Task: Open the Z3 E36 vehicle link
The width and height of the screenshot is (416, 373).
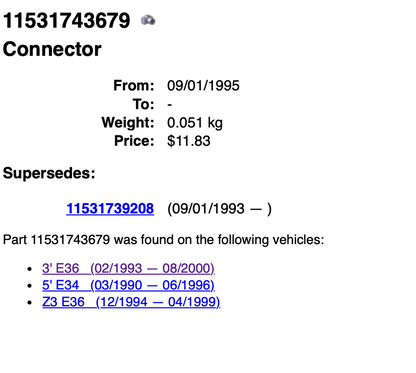Action: [x=131, y=302]
